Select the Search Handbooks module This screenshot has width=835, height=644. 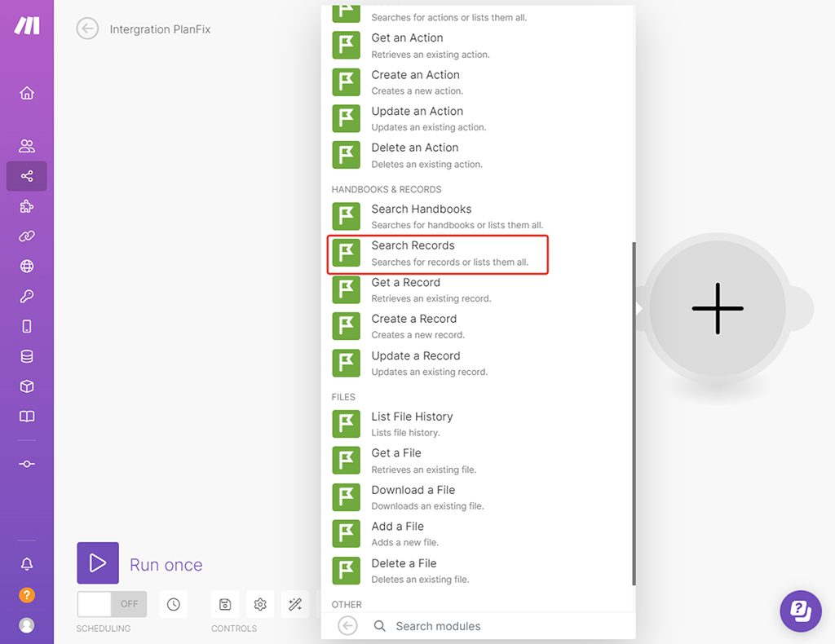click(x=478, y=217)
